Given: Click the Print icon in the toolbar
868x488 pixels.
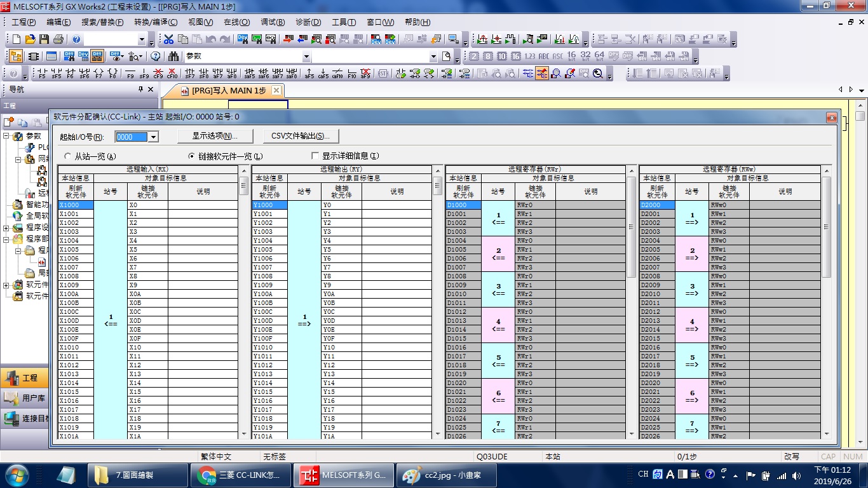Looking at the screenshot, I should coord(58,39).
